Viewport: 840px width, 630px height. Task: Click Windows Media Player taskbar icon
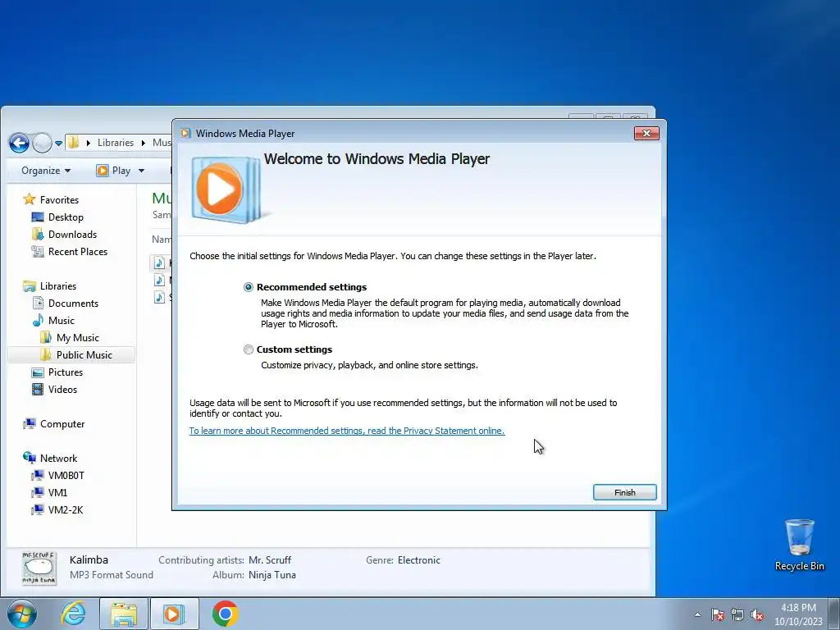click(x=174, y=614)
